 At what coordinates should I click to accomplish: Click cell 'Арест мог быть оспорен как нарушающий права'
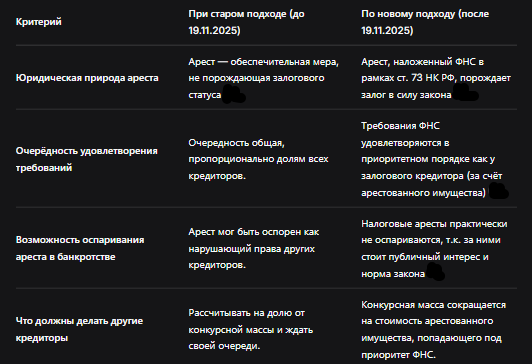tap(254, 248)
